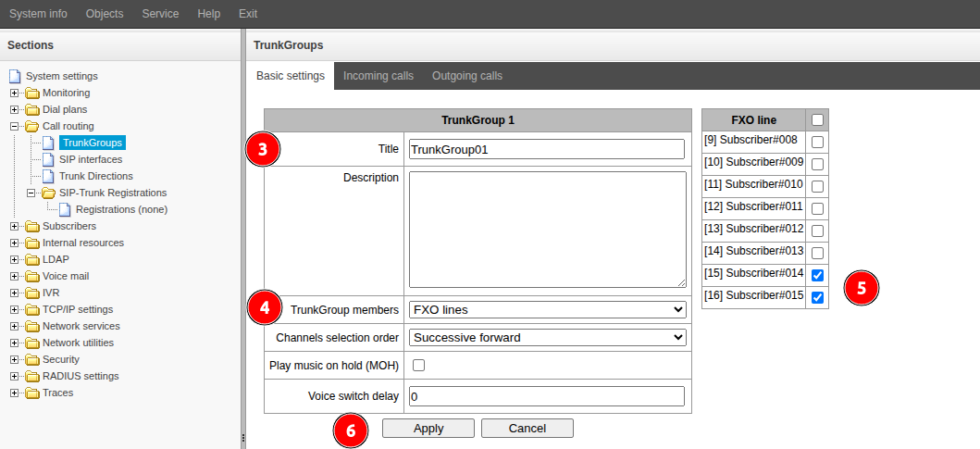Click the Security folder icon
The image size is (980, 449).
[32, 359]
